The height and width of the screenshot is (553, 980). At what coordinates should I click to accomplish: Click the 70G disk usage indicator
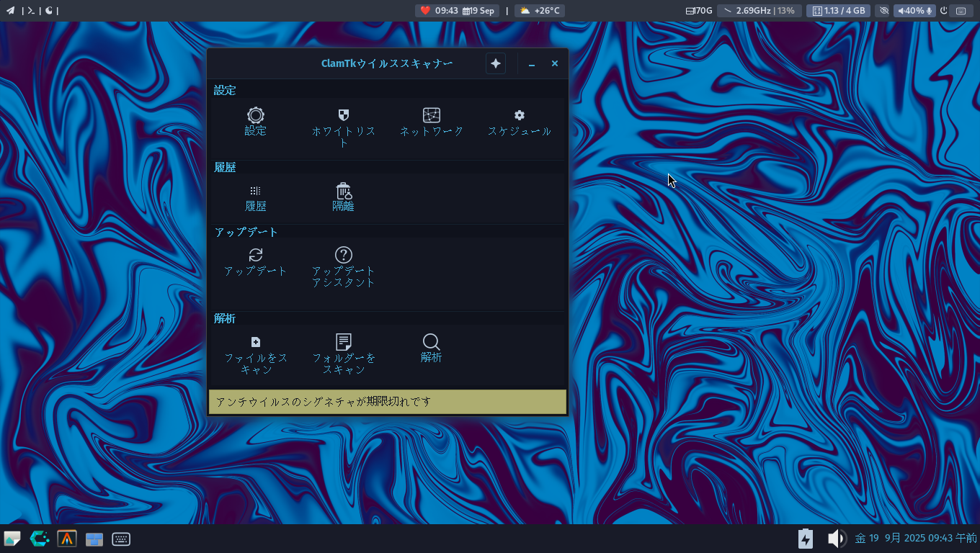tap(700, 11)
